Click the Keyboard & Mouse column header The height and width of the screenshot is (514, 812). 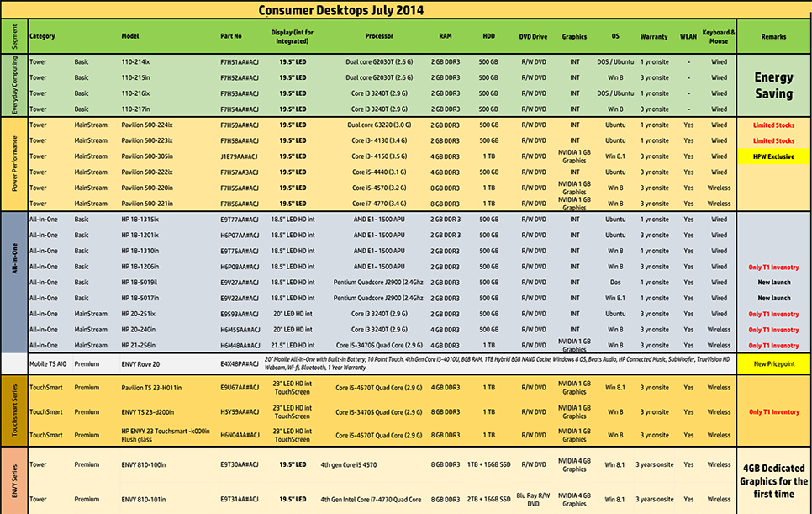click(718, 36)
